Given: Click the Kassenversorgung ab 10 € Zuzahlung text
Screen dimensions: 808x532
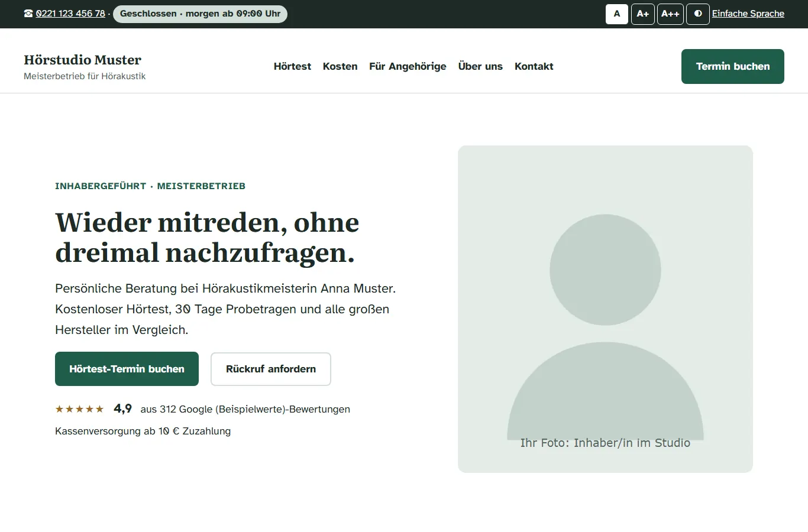Looking at the screenshot, I should point(143,431).
